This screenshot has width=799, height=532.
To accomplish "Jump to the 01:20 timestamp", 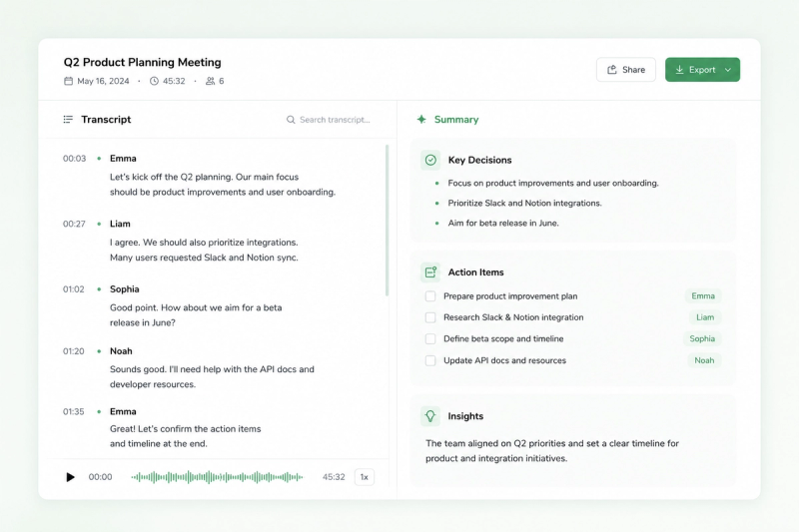I will (73, 351).
